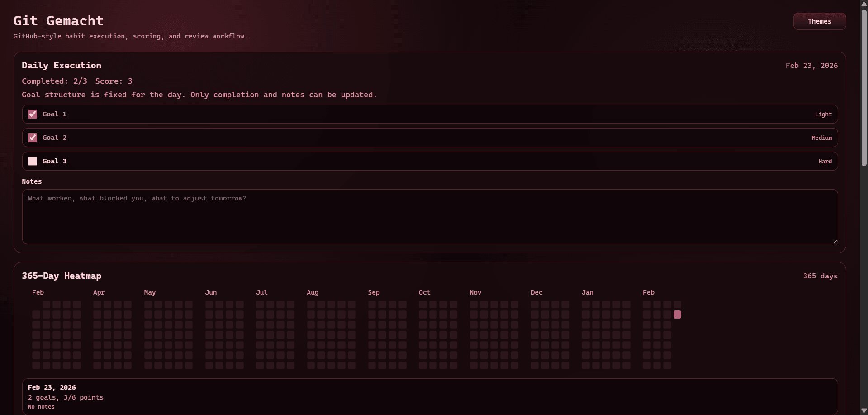Select a heatmap cell under the Dec label
The width and height of the screenshot is (868, 415).
coord(534,304)
